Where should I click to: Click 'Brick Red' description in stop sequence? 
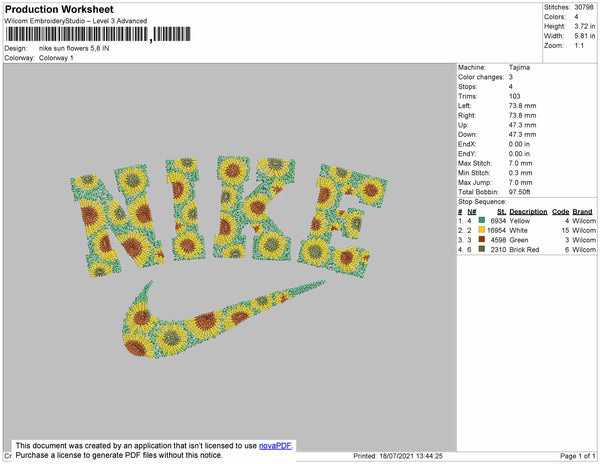524,249
